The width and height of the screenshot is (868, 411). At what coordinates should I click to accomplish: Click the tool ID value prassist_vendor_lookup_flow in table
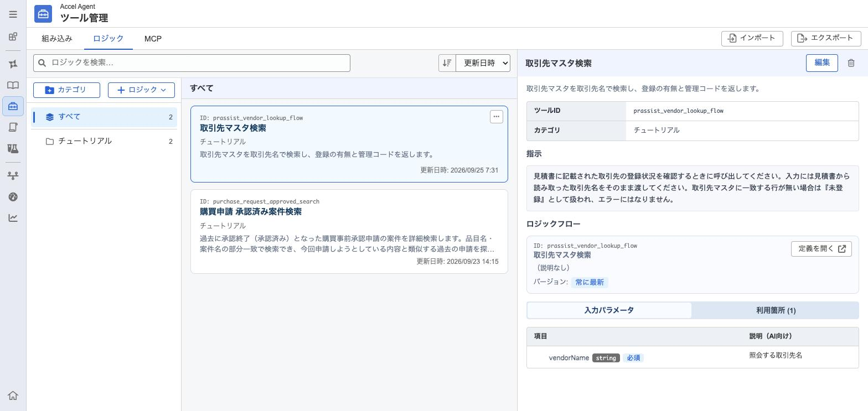(679, 111)
